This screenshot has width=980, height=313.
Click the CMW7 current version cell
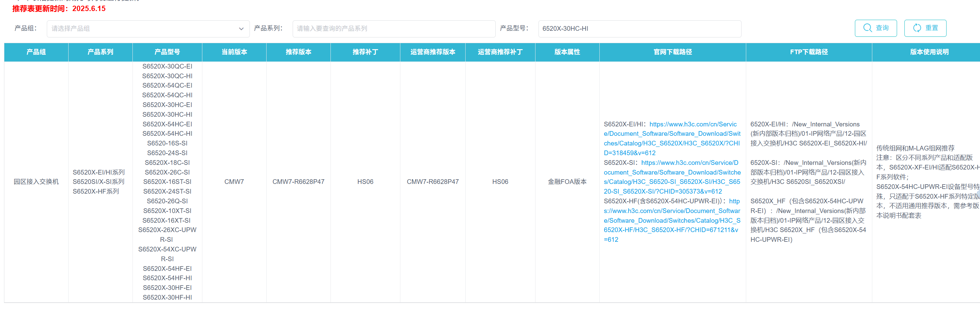(x=234, y=182)
